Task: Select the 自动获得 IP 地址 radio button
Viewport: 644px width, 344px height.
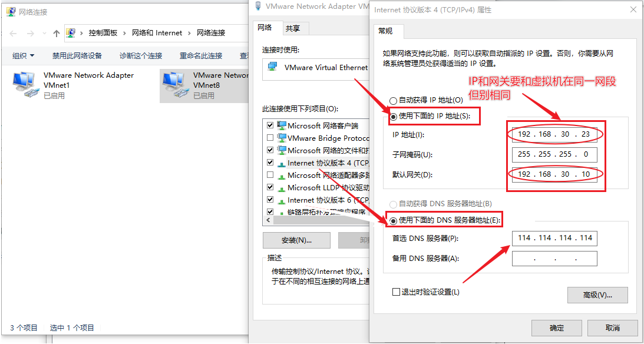Action: tap(393, 101)
